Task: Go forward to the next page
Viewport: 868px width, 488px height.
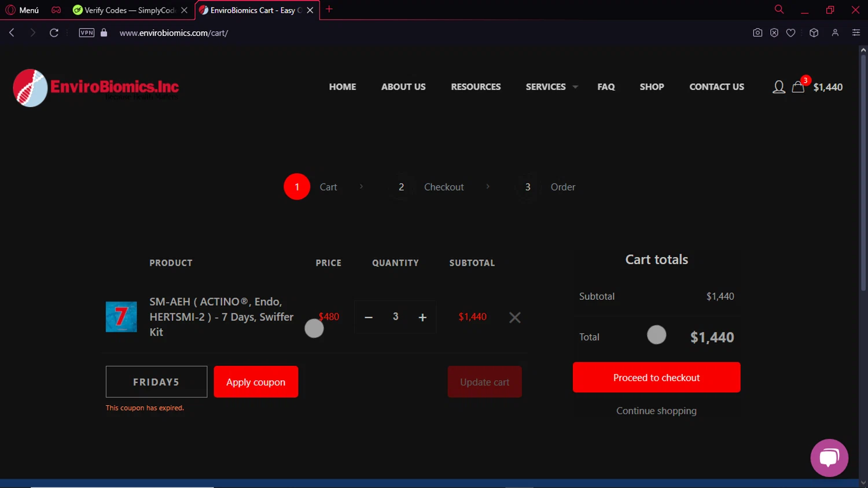Action: tap(32, 33)
